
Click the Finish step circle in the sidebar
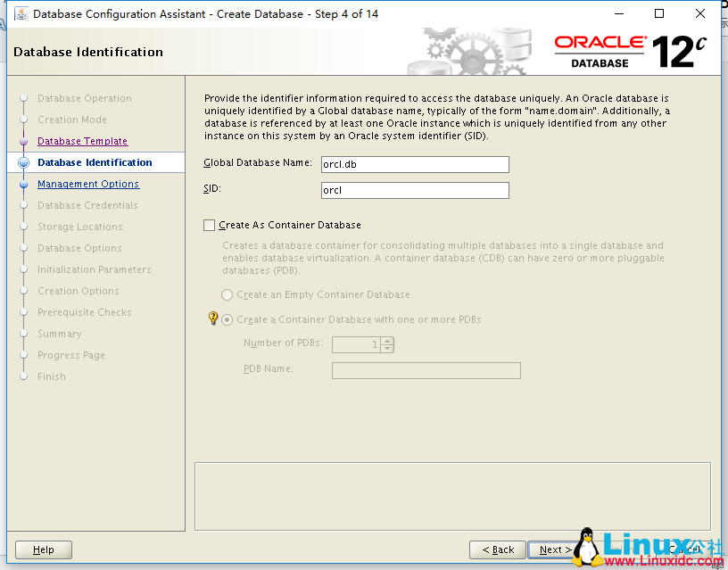[x=22, y=376]
